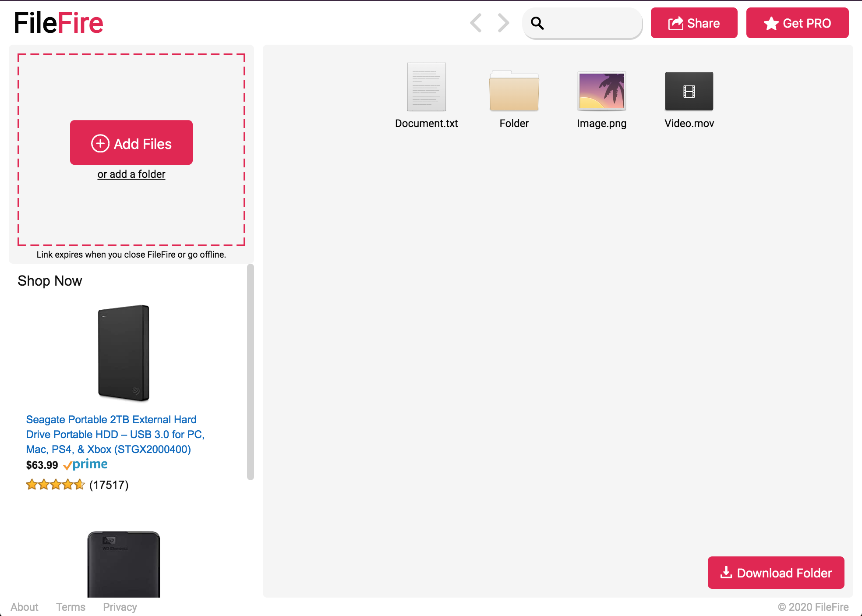
Task: Click the magnifying glass search icon
Action: [537, 23]
